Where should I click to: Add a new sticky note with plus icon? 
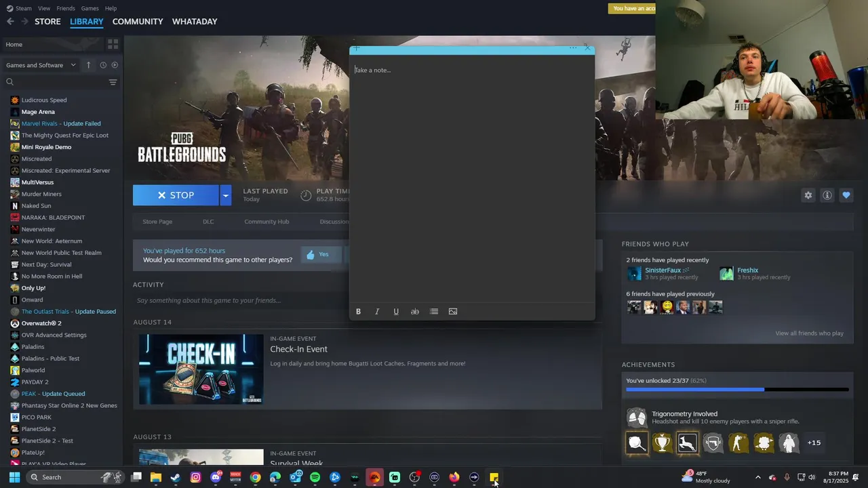357,48
